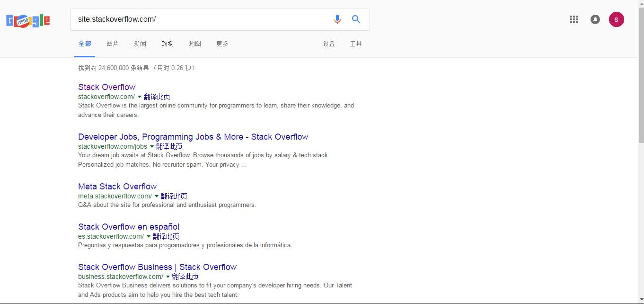Open the 更多 more menu
Image resolution: width=644 pixels, height=304 pixels.
click(222, 44)
